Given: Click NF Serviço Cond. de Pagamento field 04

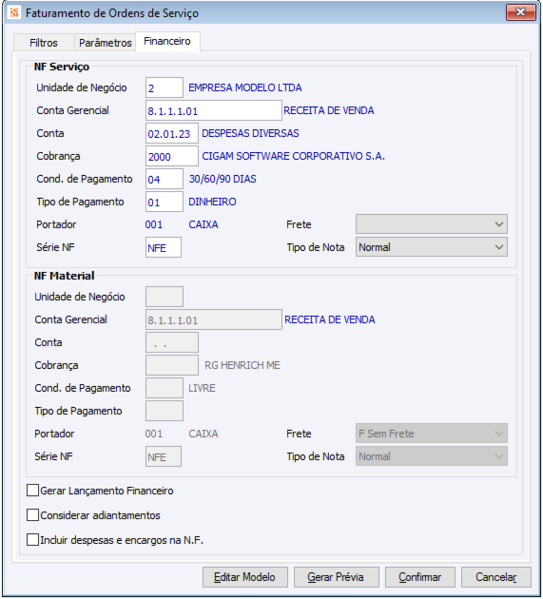Looking at the screenshot, I should tap(164, 179).
